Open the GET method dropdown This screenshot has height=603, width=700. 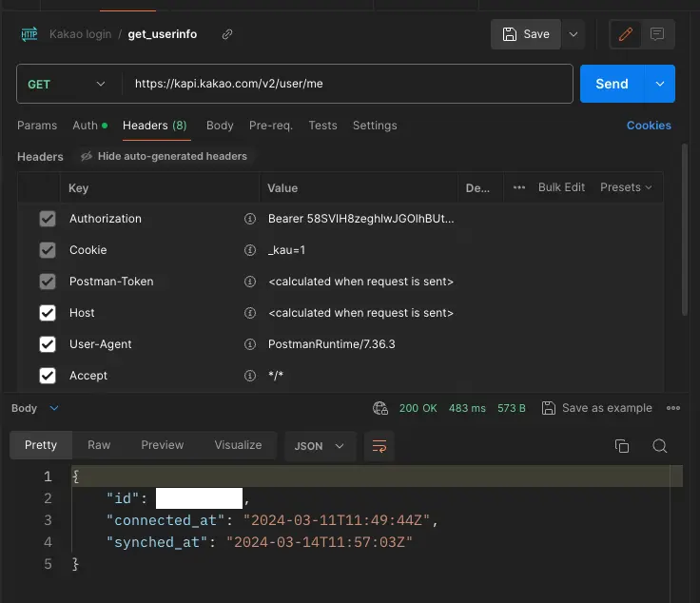tap(68, 84)
